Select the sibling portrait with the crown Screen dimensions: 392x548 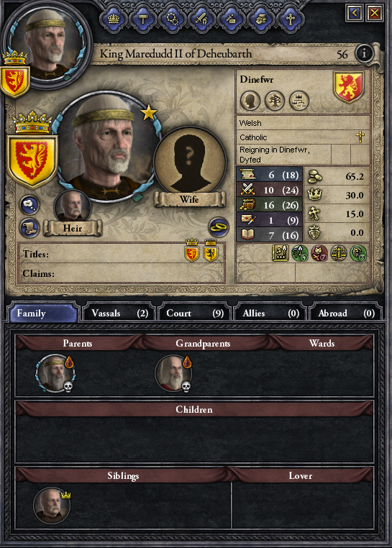click(x=52, y=506)
